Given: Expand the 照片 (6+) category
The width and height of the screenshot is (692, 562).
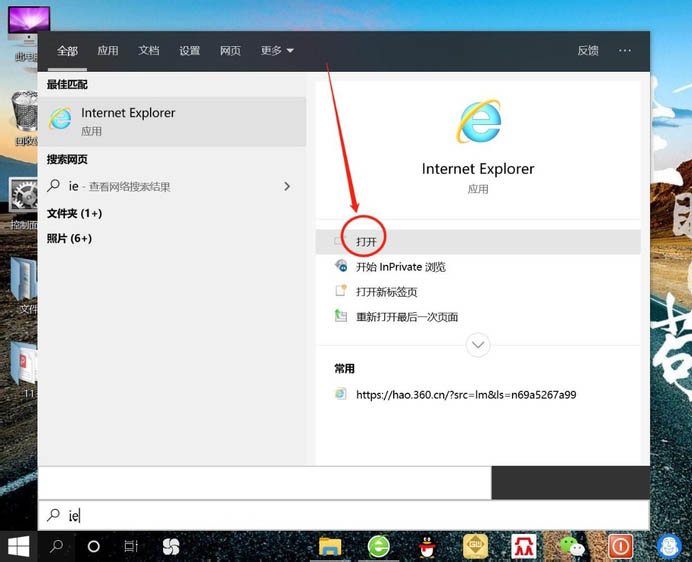Looking at the screenshot, I should tap(69, 238).
